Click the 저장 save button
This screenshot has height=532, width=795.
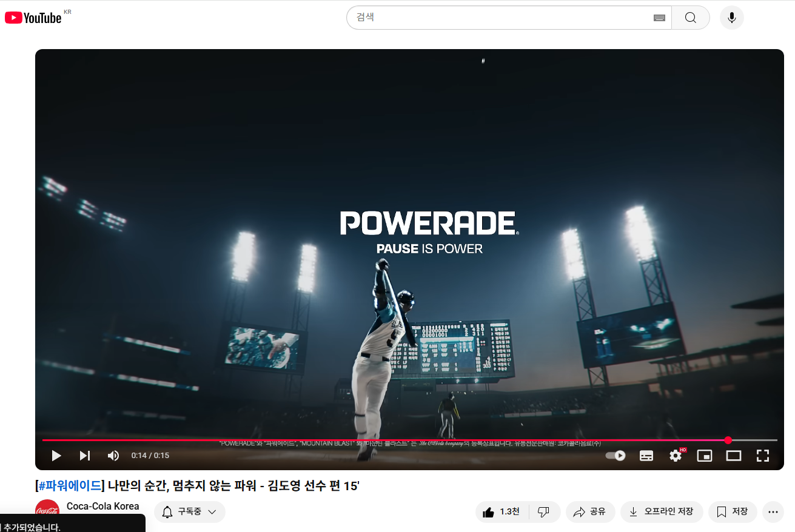pyautogui.click(x=733, y=512)
